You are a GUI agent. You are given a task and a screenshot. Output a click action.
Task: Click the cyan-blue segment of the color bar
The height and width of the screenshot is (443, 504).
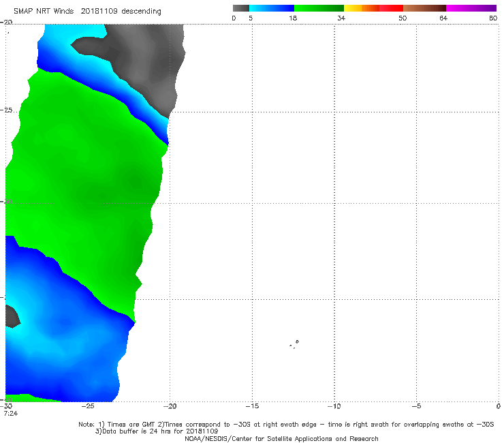click(x=272, y=8)
